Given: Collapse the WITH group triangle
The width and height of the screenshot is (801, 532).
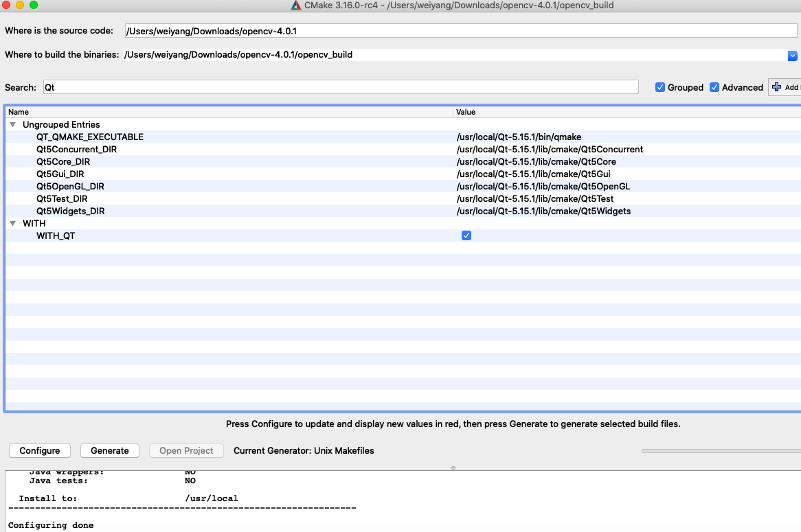Looking at the screenshot, I should pos(13,223).
